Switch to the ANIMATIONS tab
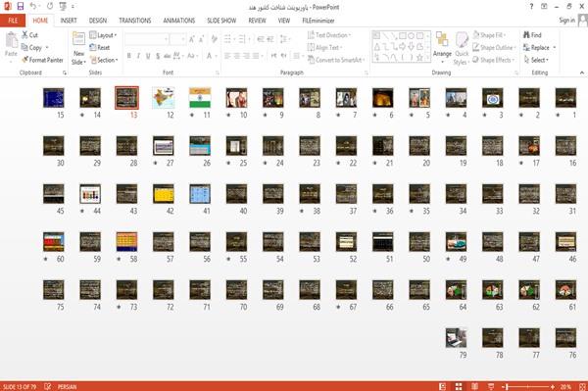This screenshot has width=588, height=391. [x=179, y=21]
